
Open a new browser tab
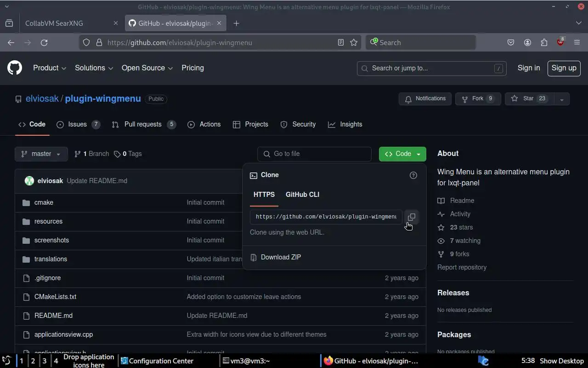click(236, 23)
